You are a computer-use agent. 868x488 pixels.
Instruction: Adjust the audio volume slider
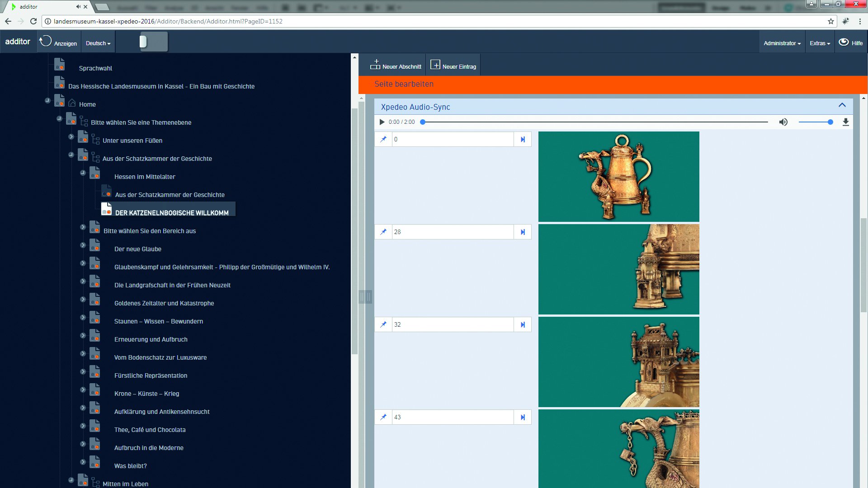(x=816, y=122)
